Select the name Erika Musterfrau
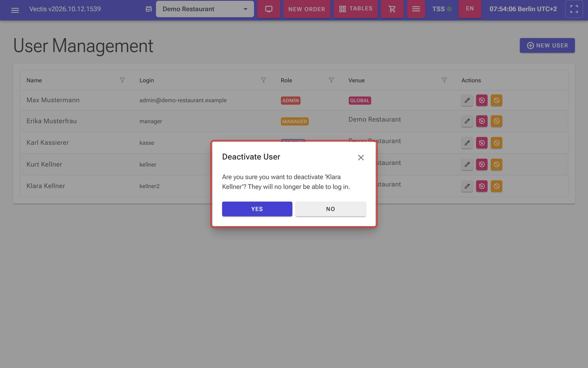 coord(52,121)
